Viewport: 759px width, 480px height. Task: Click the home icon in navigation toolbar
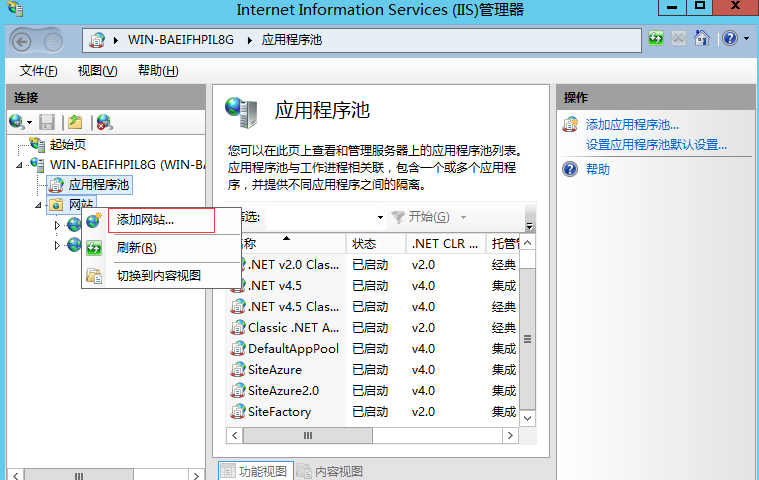702,39
